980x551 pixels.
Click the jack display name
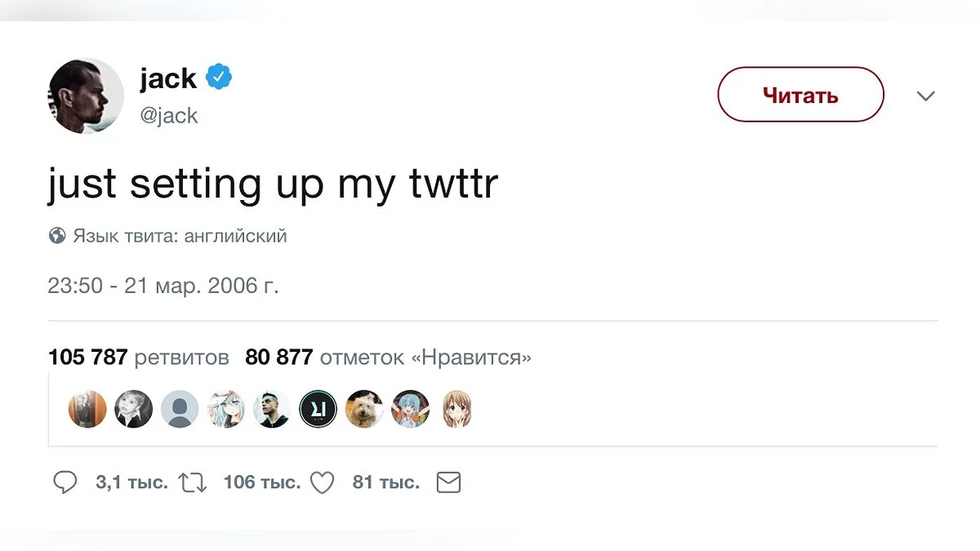pyautogui.click(x=168, y=78)
